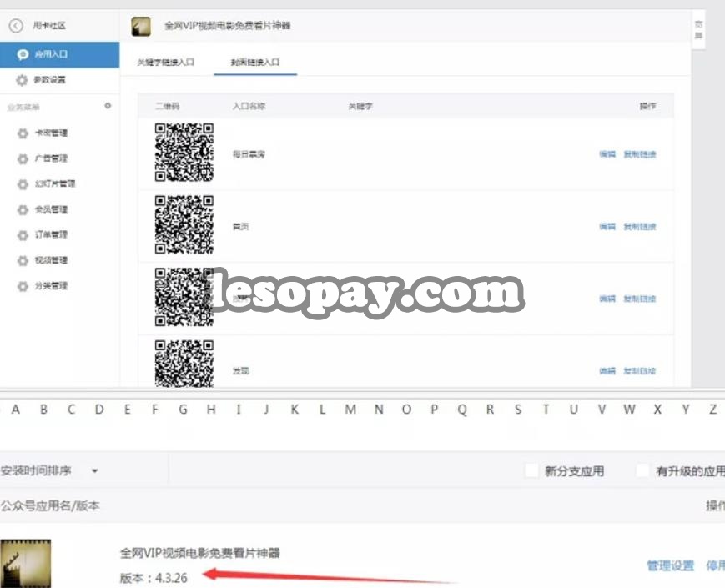Click 复制链接 in the 首页 row

point(640,227)
